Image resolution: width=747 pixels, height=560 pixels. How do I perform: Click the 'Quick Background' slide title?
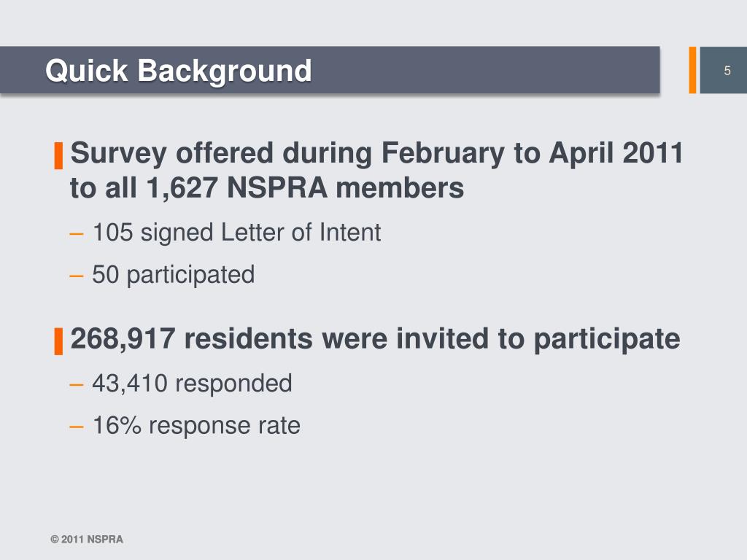coord(179,71)
